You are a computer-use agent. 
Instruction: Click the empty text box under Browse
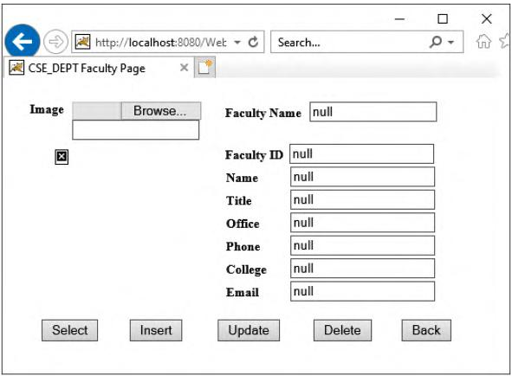point(136,130)
